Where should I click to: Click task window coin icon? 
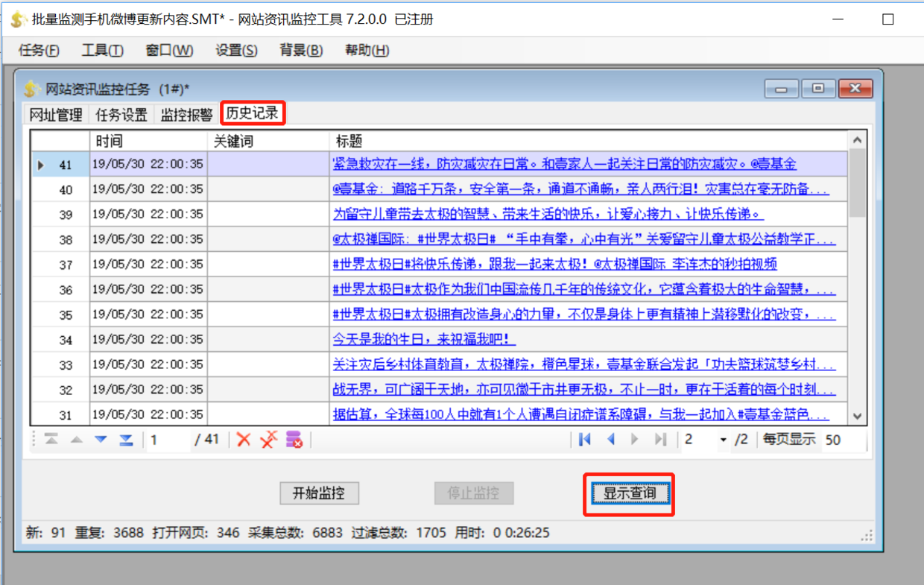point(31,89)
